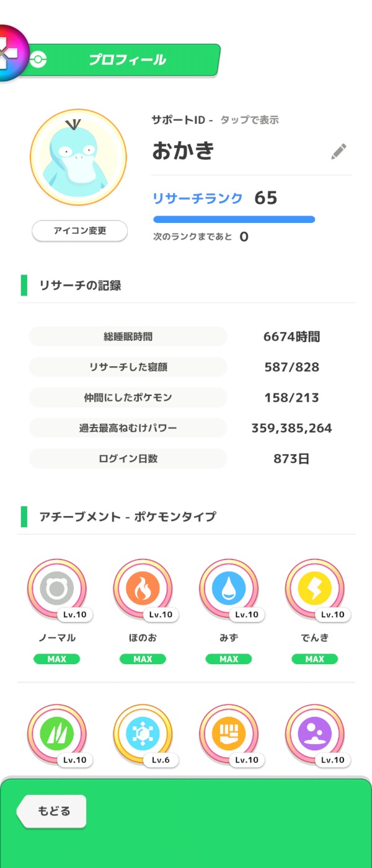Tap the プロフィール header tab

pos(128,60)
